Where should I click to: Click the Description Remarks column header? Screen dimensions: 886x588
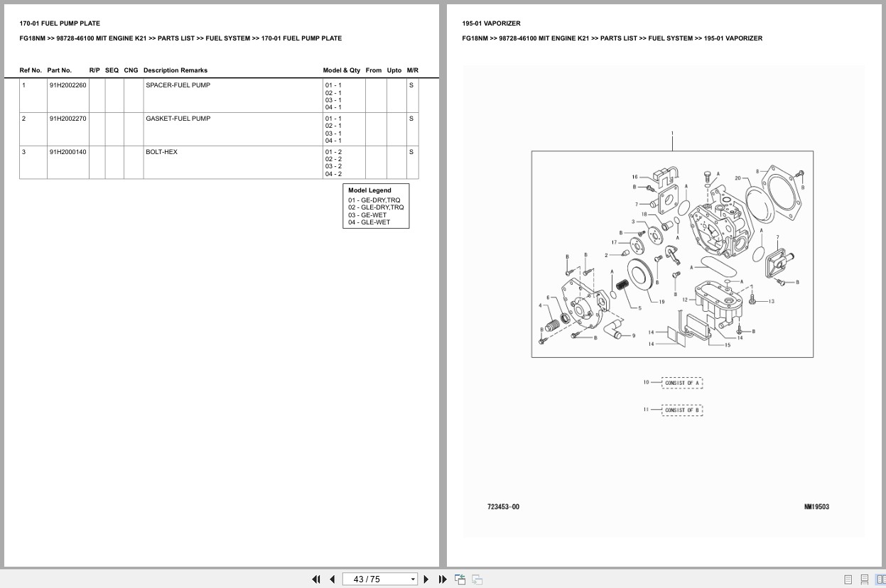tap(175, 70)
